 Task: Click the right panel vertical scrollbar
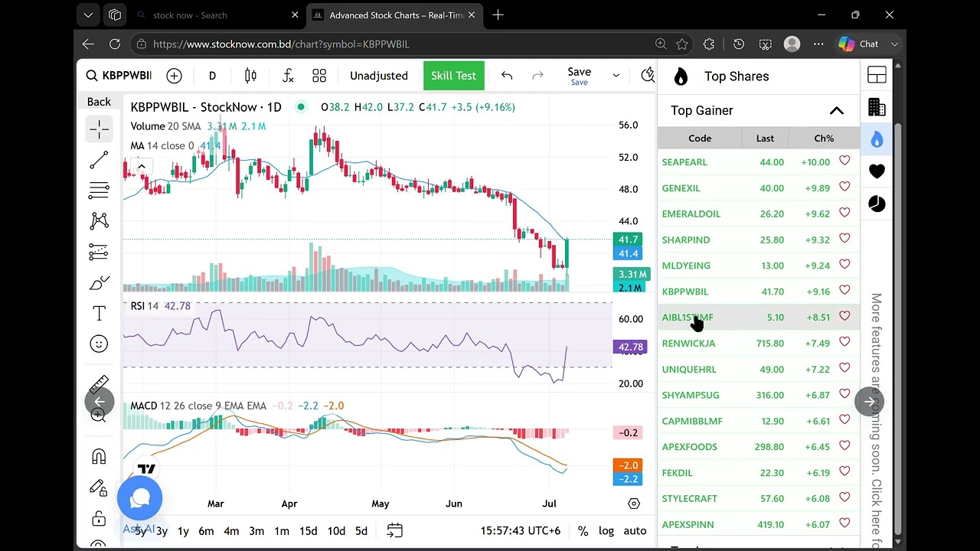tap(898, 329)
